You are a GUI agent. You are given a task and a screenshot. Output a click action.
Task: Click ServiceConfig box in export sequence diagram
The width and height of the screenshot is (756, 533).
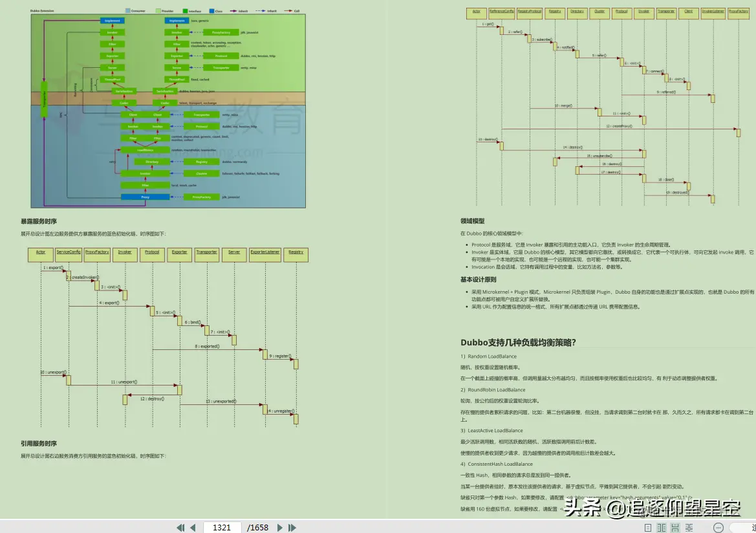(69, 255)
